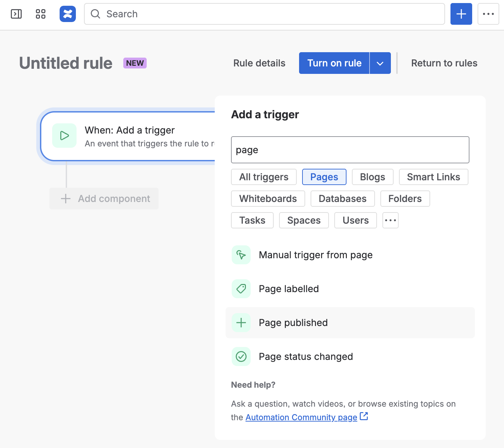Viewport: 504px width, 448px height.
Task: Click the trigger search field containing page
Action: (350, 150)
